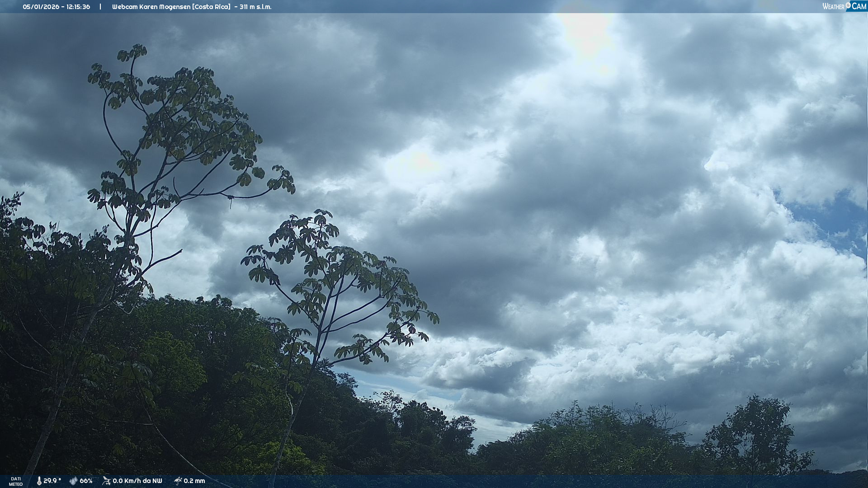868x488 pixels.
Task: Click the rain umbrella precipitation icon
Action: tap(178, 481)
